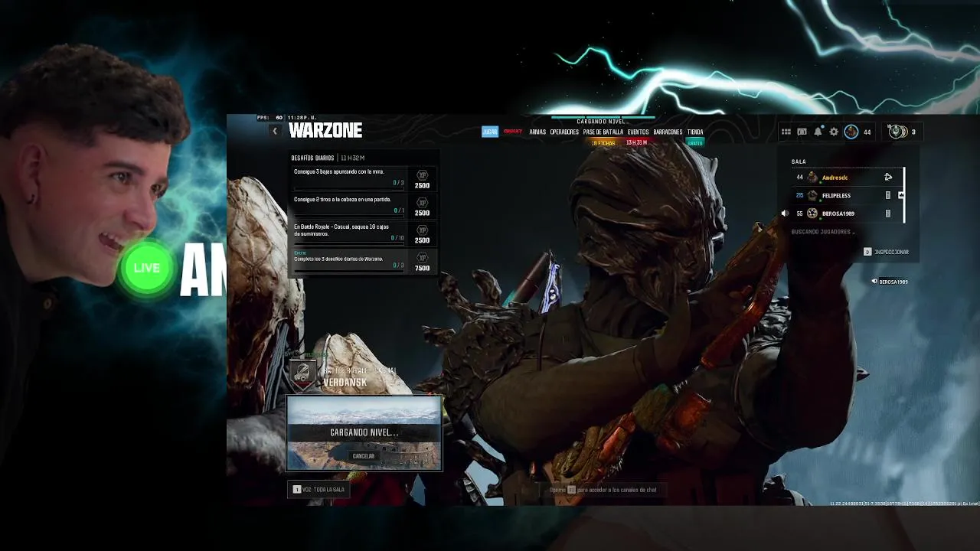Click BEROSA1989's platform device icon
Screen dimensions: 980x551
click(888, 214)
